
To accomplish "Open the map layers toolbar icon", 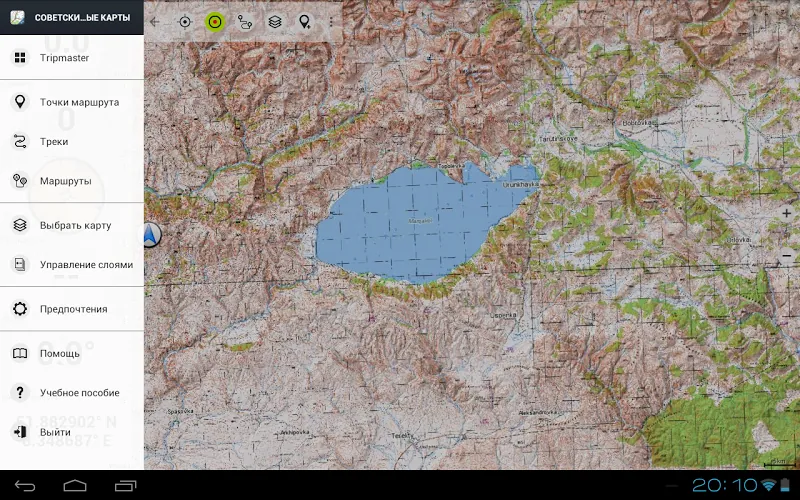I will click(275, 22).
